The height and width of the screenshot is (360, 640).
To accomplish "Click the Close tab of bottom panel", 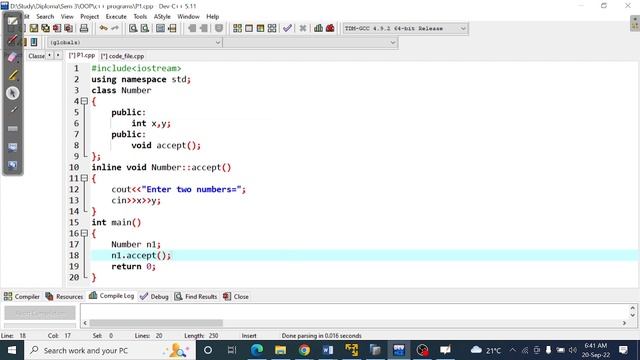I will coord(236,296).
